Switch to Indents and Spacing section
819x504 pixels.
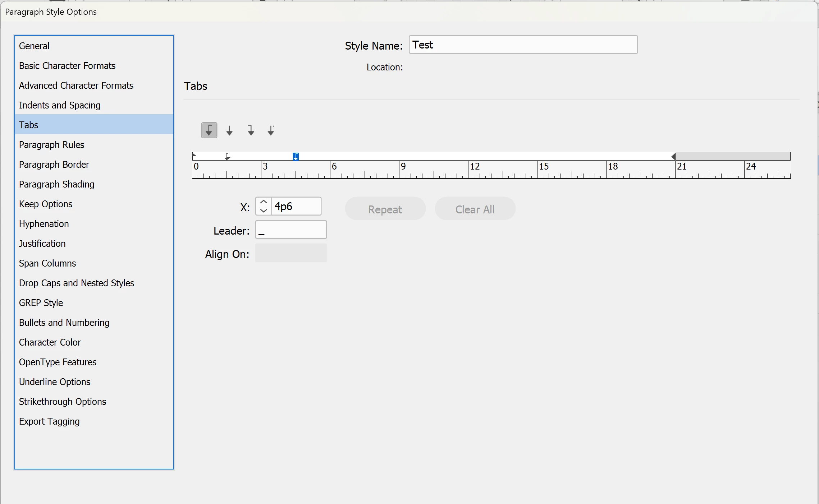(60, 105)
